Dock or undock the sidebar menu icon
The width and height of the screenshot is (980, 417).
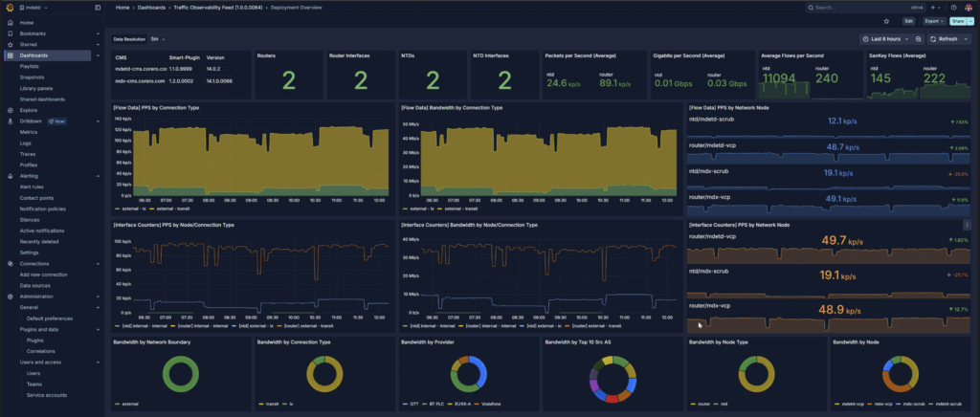coord(98,7)
